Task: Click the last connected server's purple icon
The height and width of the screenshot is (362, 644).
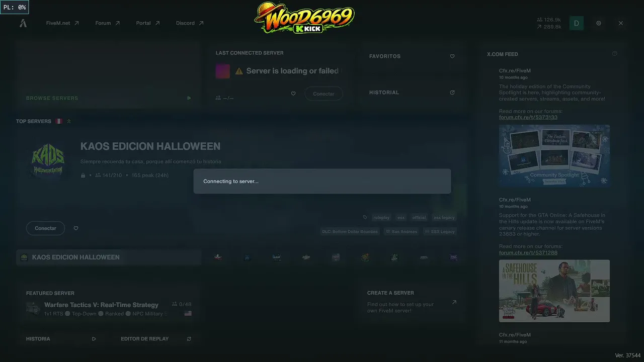Action: pos(223,71)
